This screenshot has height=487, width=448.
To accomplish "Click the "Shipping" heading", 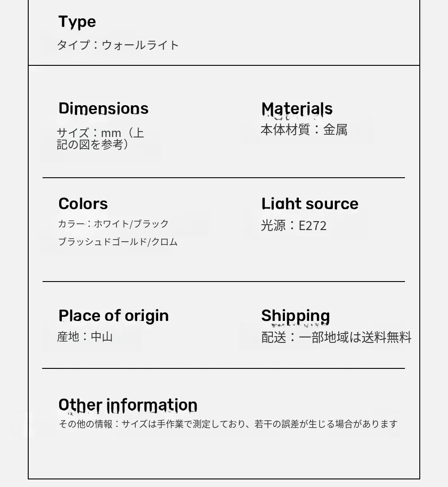I will 295,316.
